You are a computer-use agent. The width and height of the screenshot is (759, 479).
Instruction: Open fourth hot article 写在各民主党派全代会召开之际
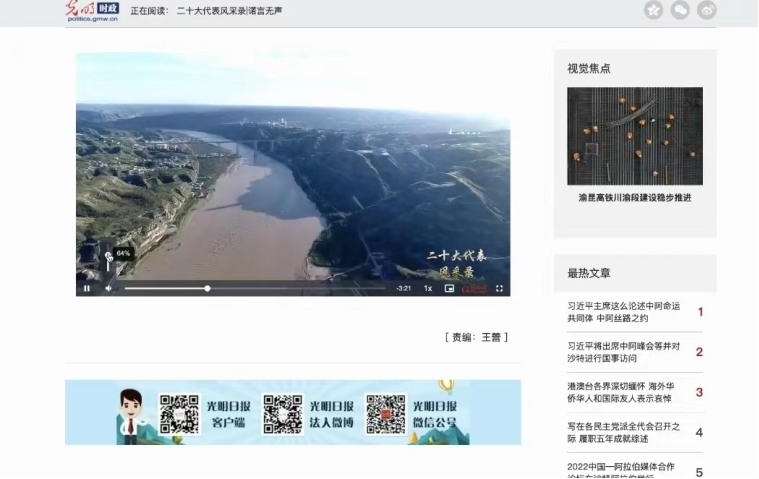coord(623,432)
